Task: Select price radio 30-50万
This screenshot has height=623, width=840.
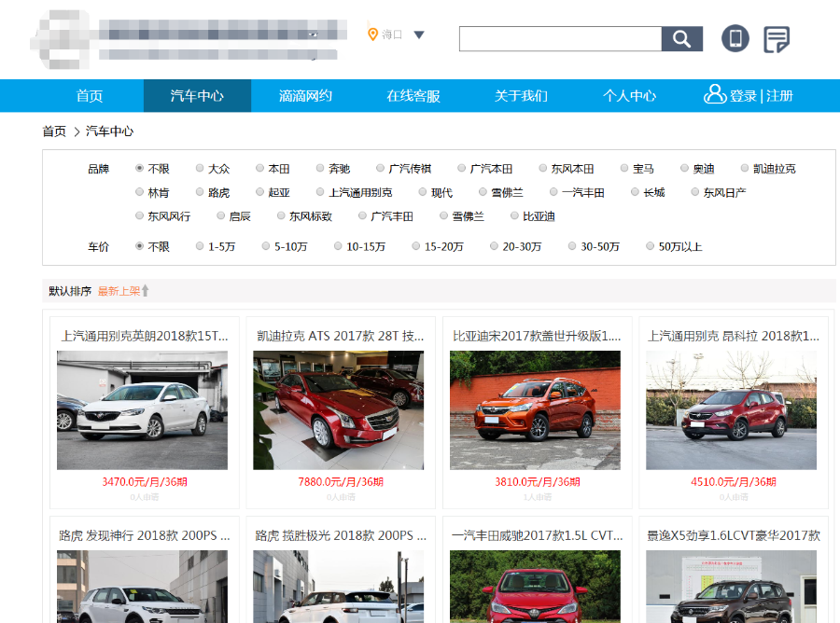Action: [x=572, y=246]
